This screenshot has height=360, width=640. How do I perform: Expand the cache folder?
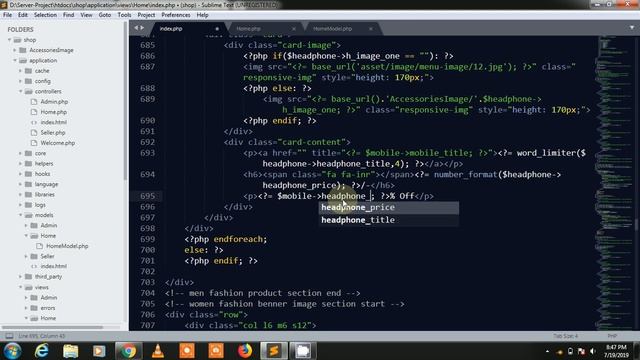(20, 71)
